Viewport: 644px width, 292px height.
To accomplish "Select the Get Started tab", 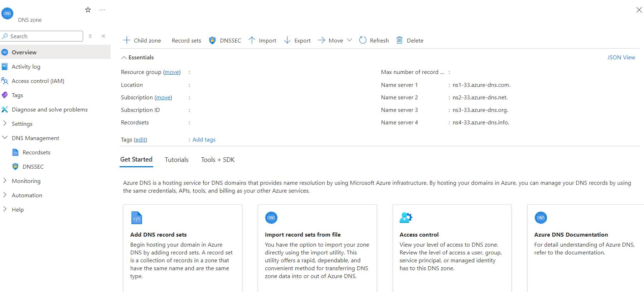I will pos(136,159).
